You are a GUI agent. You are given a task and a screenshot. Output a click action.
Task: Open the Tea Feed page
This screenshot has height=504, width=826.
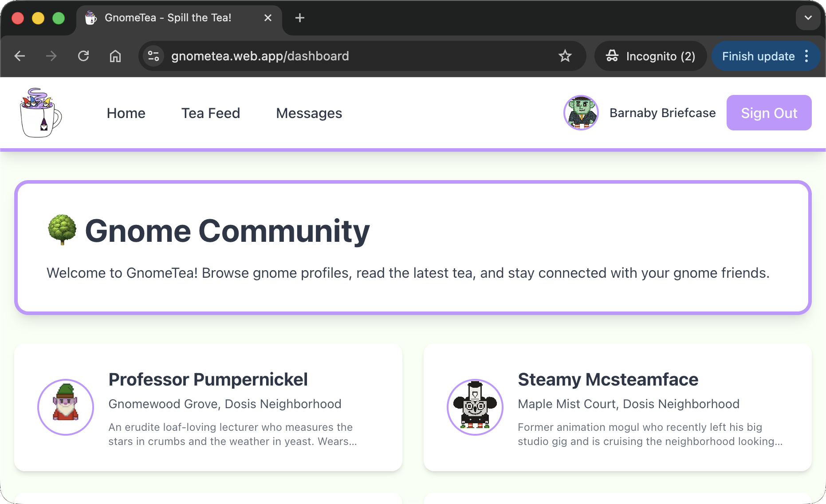211,113
